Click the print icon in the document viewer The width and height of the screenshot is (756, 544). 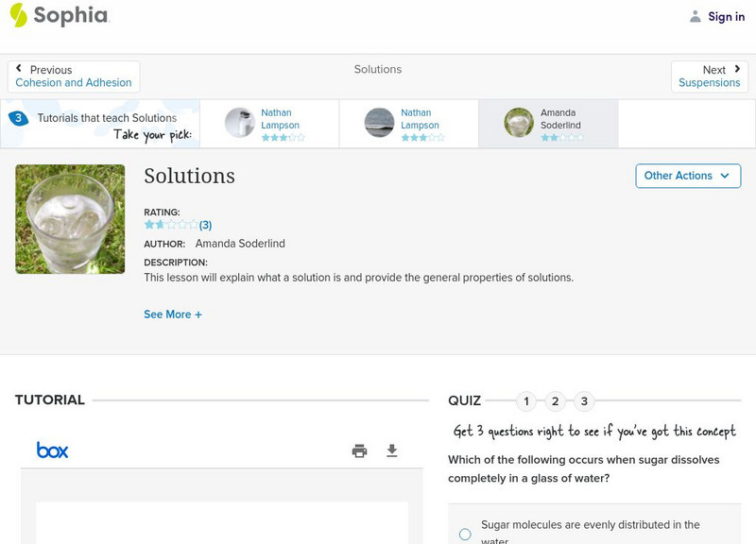359,451
